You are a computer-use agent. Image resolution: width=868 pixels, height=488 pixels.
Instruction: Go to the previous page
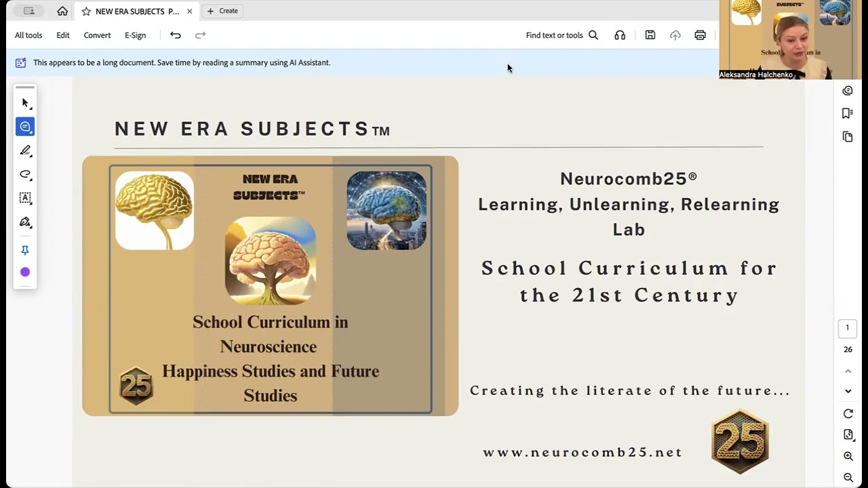848,371
